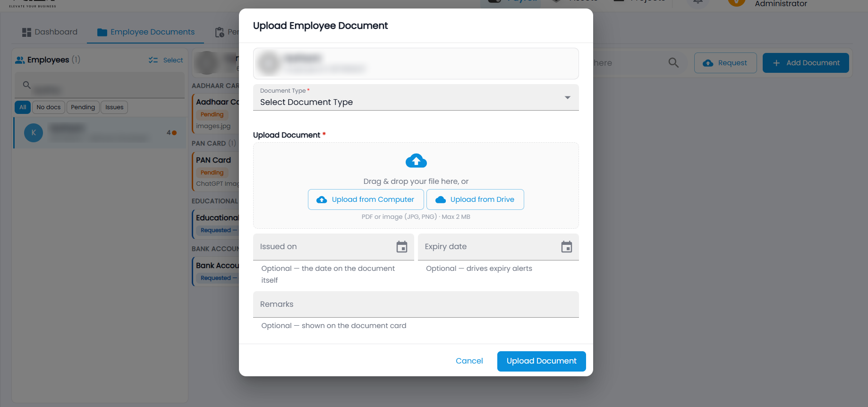Click Upload from Computer
868x407 pixels.
366,199
